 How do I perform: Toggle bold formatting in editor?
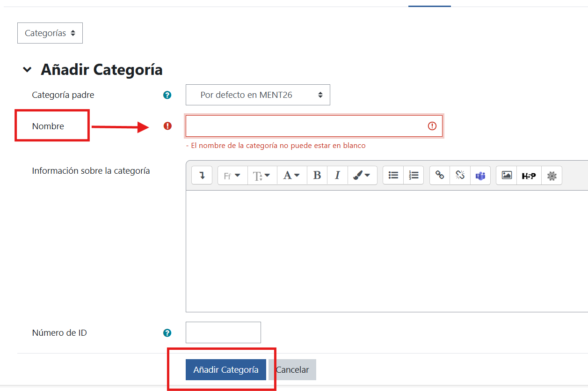click(317, 176)
